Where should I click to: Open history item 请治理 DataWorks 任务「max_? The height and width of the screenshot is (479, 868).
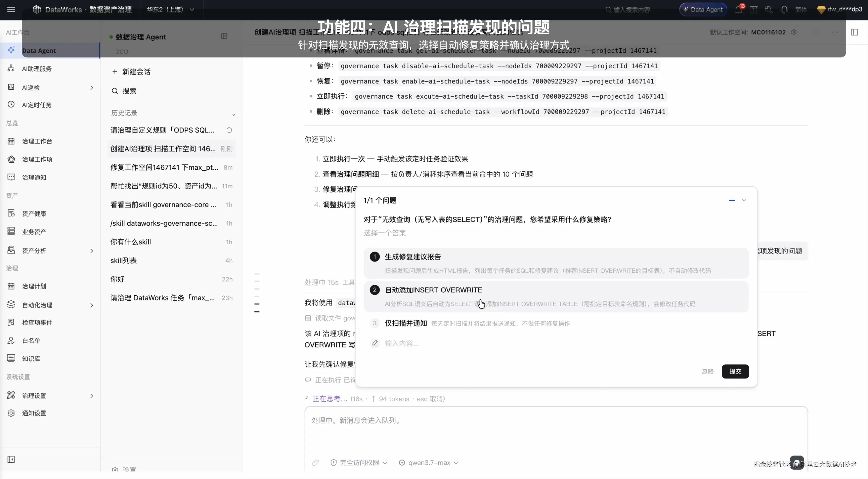(172, 298)
